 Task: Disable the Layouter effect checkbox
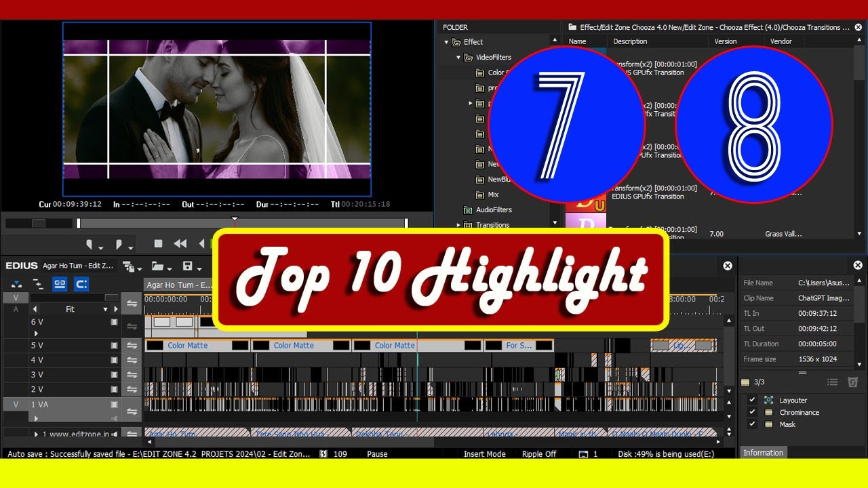click(x=751, y=400)
